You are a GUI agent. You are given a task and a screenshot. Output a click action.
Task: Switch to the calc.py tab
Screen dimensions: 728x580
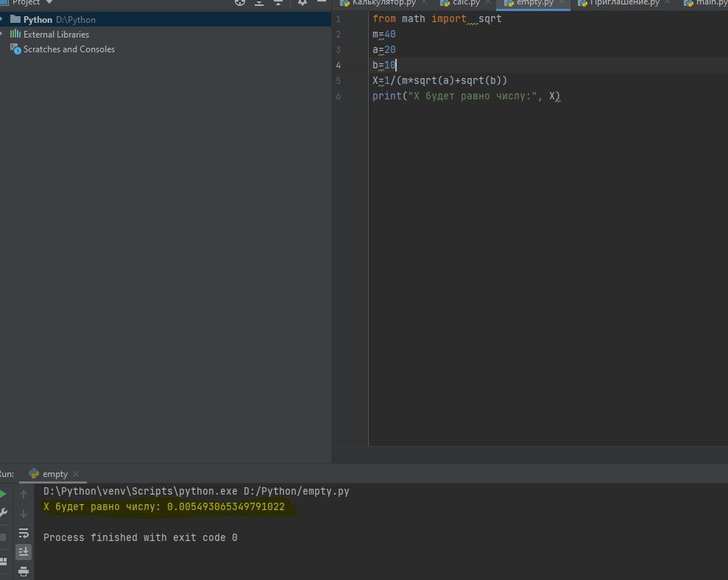(466, 3)
